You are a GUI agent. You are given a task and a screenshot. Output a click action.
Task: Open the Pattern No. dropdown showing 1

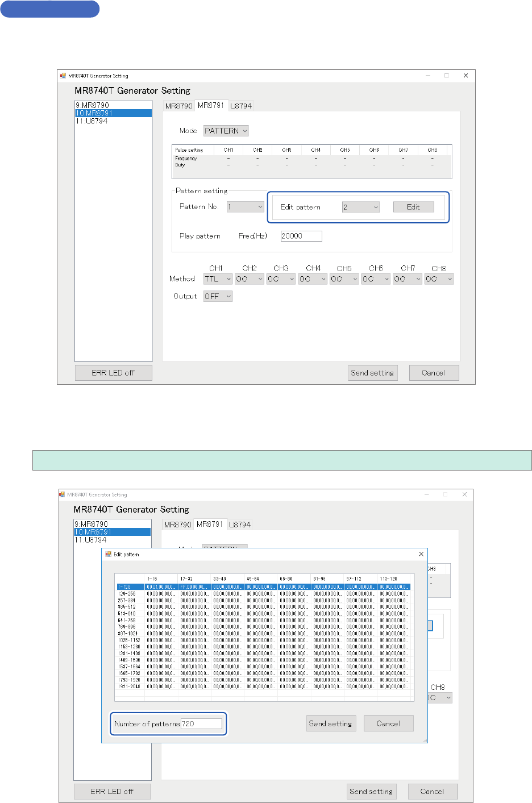coord(246,207)
